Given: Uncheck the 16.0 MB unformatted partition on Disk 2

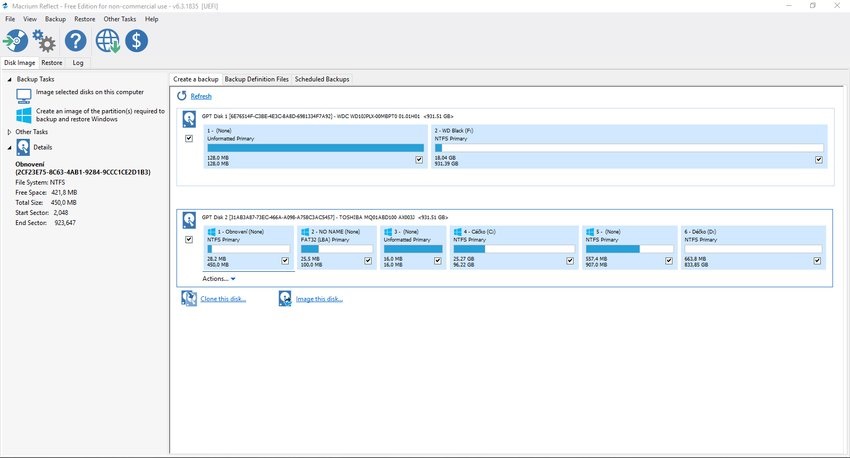Looking at the screenshot, I should click(437, 261).
